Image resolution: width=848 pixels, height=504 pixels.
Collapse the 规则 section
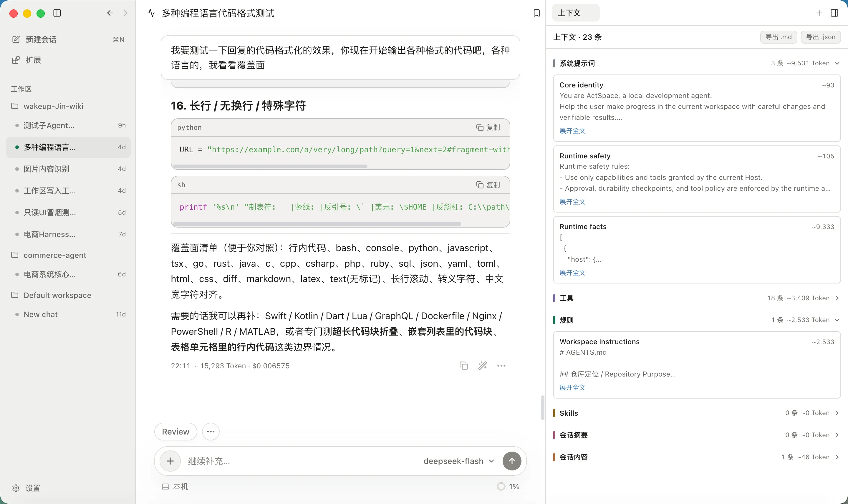coord(697,320)
